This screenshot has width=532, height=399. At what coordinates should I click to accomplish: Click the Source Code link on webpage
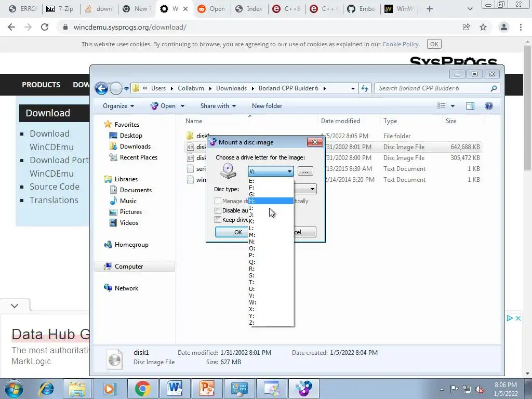[x=54, y=187]
